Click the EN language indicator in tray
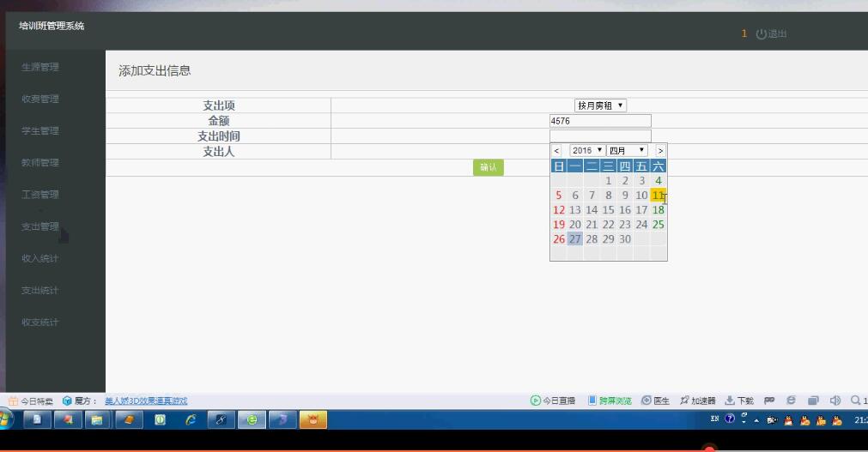868x452 pixels. 714,419
